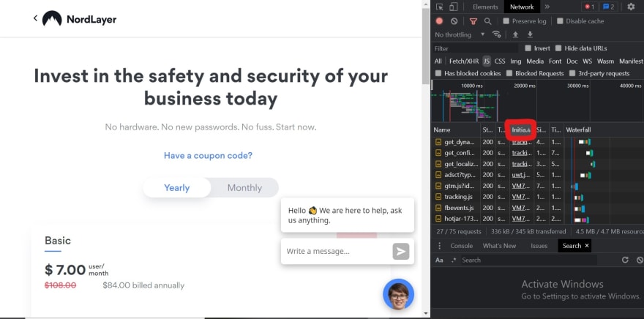Clear search results in drawer

click(x=640, y=260)
